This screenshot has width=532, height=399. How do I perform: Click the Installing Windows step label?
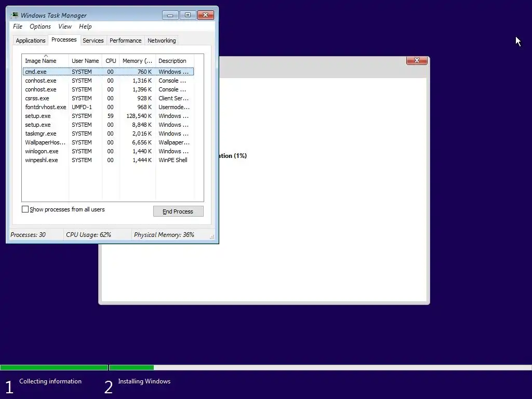click(144, 381)
